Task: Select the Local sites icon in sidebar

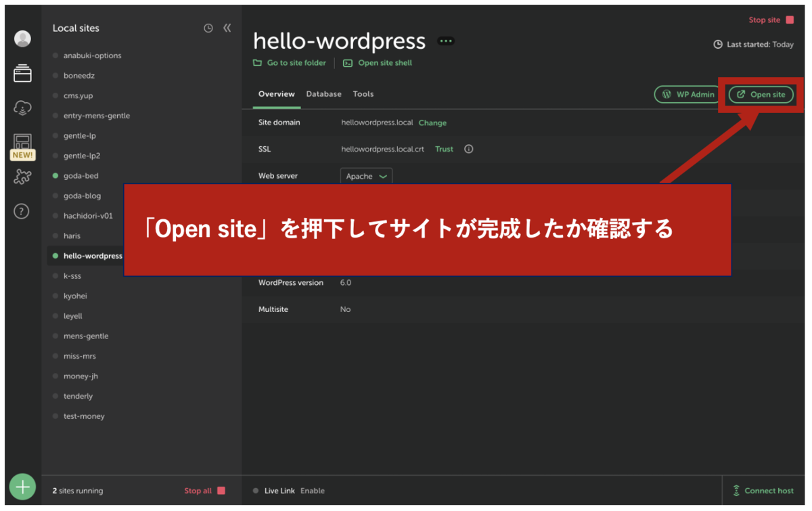Action: tap(22, 73)
